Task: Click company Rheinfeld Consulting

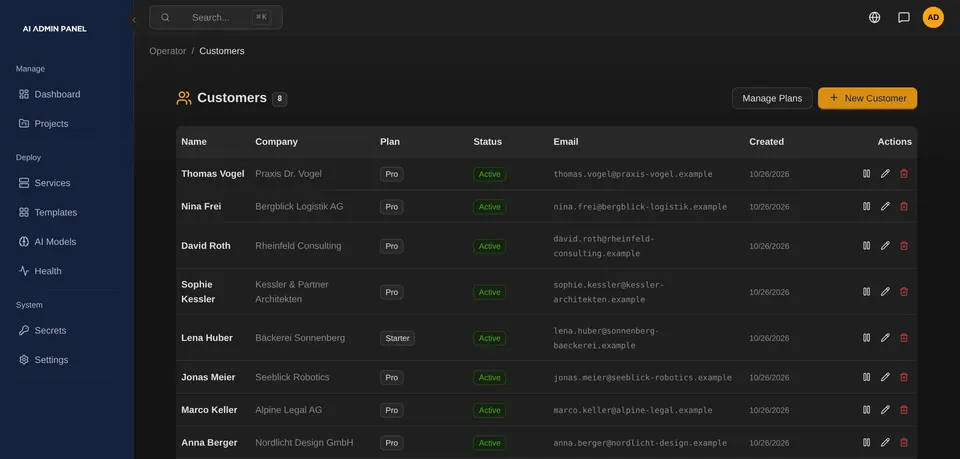Action: 298,245
